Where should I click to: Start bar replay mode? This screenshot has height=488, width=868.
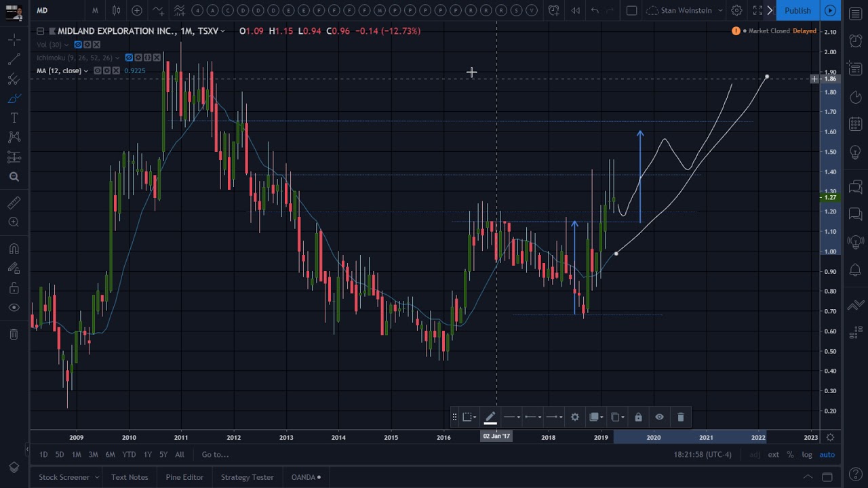pyautogui.click(x=575, y=10)
